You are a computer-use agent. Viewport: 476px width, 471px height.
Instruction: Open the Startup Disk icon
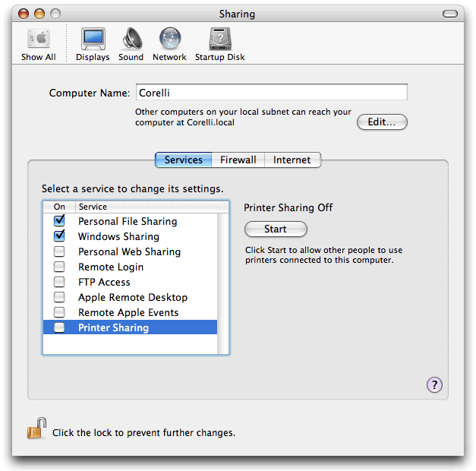click(220, 43)
